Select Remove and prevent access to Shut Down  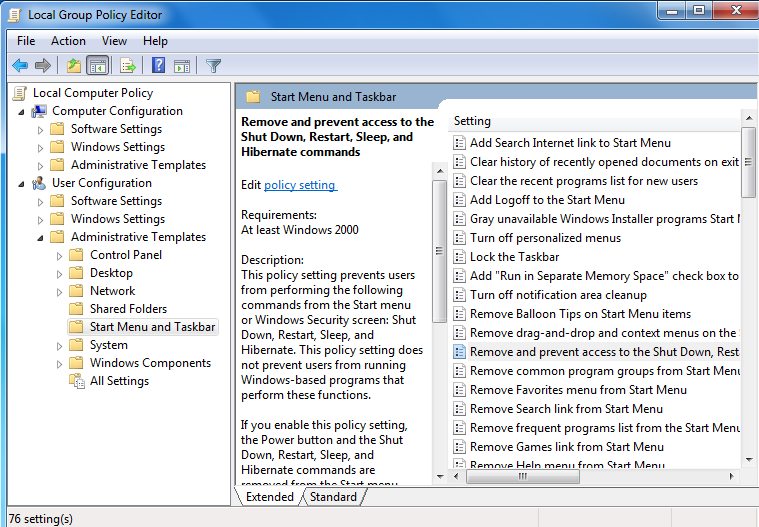(x=605, y=352)
